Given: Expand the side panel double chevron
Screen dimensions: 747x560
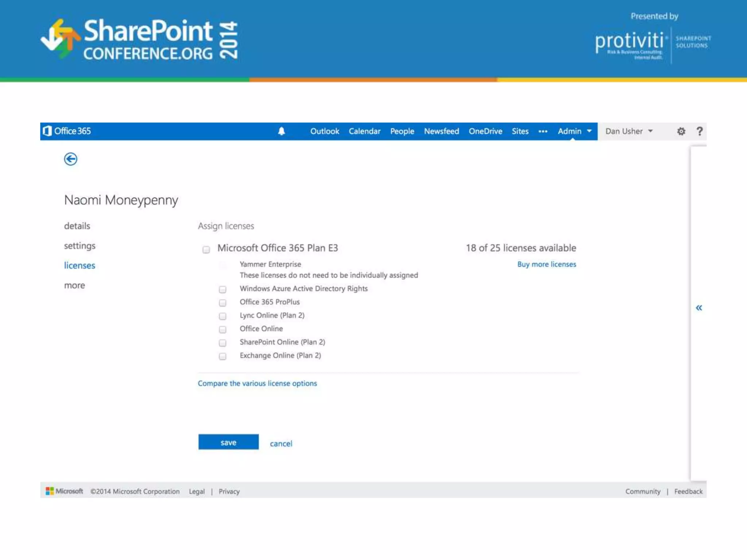Looking at the screenshot, I should (x=698, y=308).
